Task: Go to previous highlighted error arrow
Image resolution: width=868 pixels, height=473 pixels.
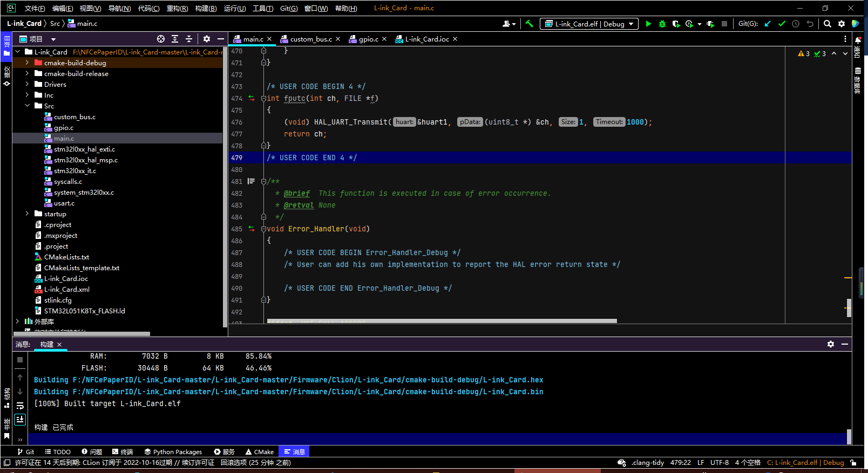Action: tap(834, 53)
